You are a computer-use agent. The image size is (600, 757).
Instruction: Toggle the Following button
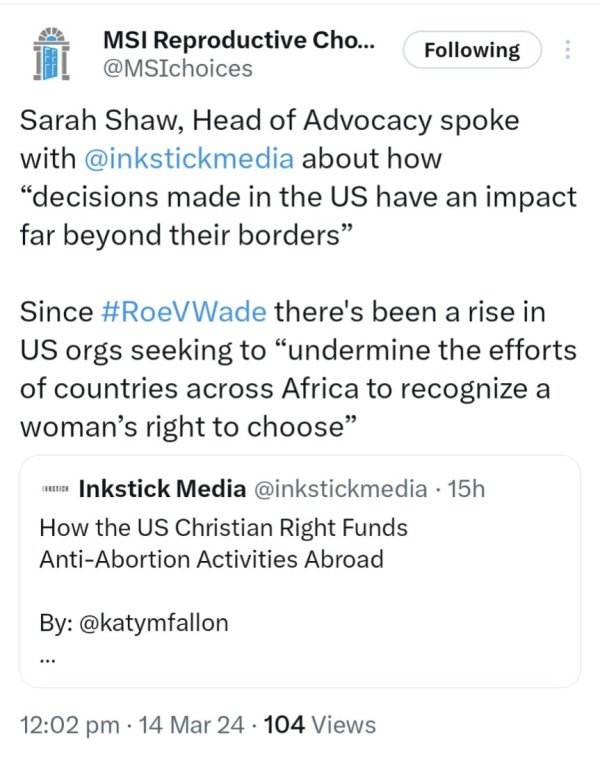[x=472, y=50]
